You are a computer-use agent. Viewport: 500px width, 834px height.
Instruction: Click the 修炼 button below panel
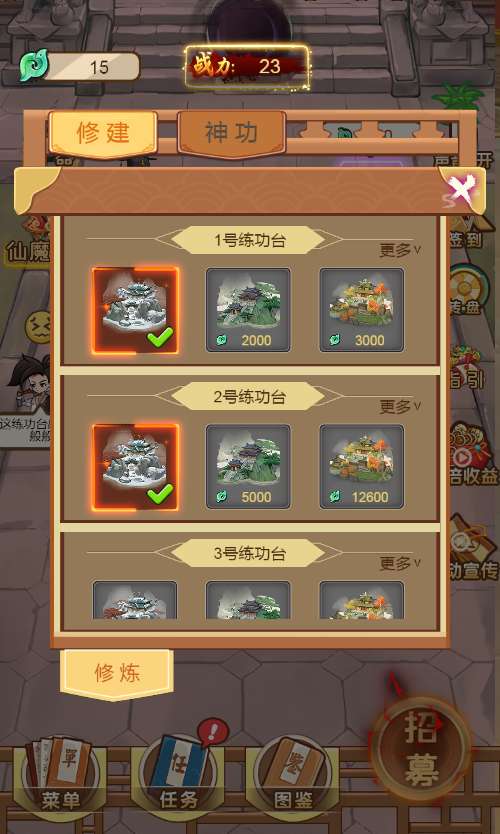pos(117,674)
